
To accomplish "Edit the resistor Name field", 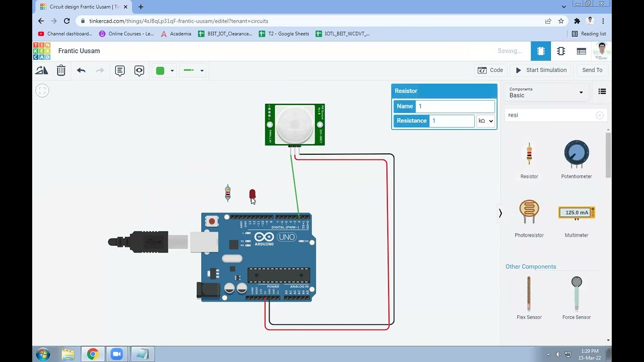I will [455, 106].
